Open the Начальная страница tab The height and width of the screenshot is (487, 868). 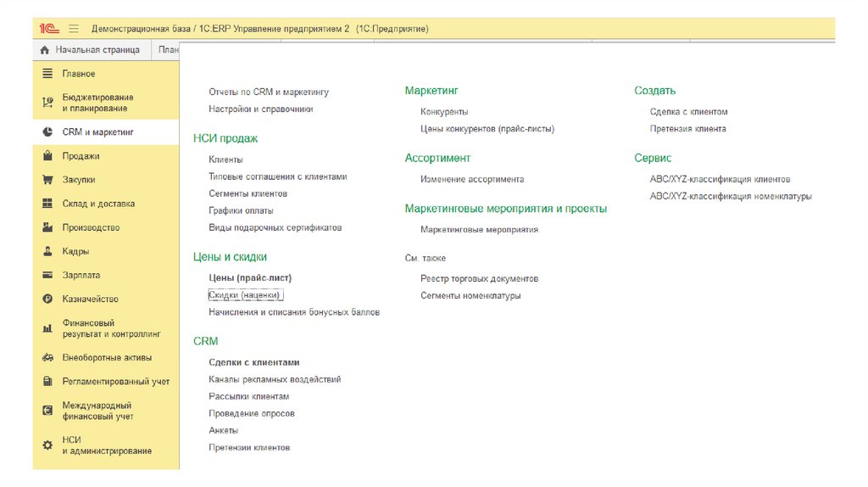[x=92, y=50]
